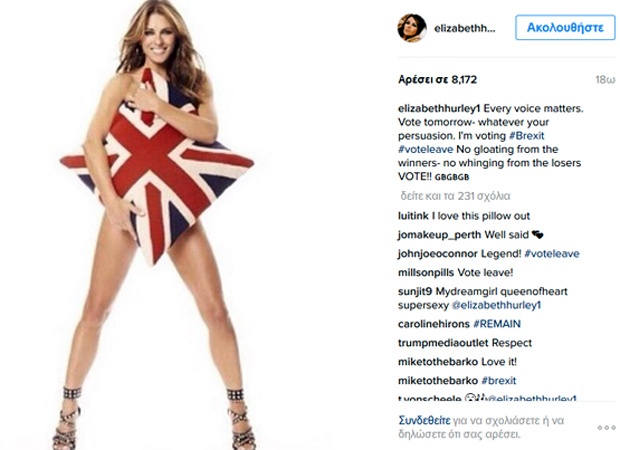The image size is (620, 450).
Task: Open luitink commenter profile
Action: (x=413, y=216)
